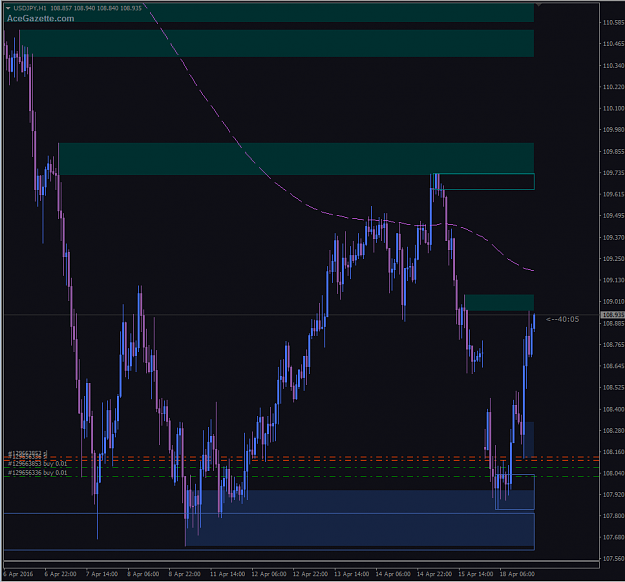This screenshot has width=625, height=582.
Task: Click the 11 Apr 14:00 time label
Action: pyautogui.click(x=227, y=574)
